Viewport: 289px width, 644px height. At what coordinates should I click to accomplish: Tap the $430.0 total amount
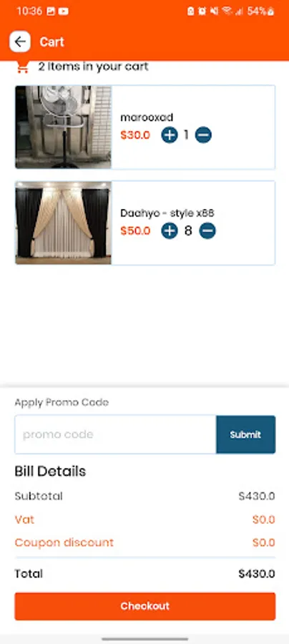pyautogui.click(x=257, y=574)
